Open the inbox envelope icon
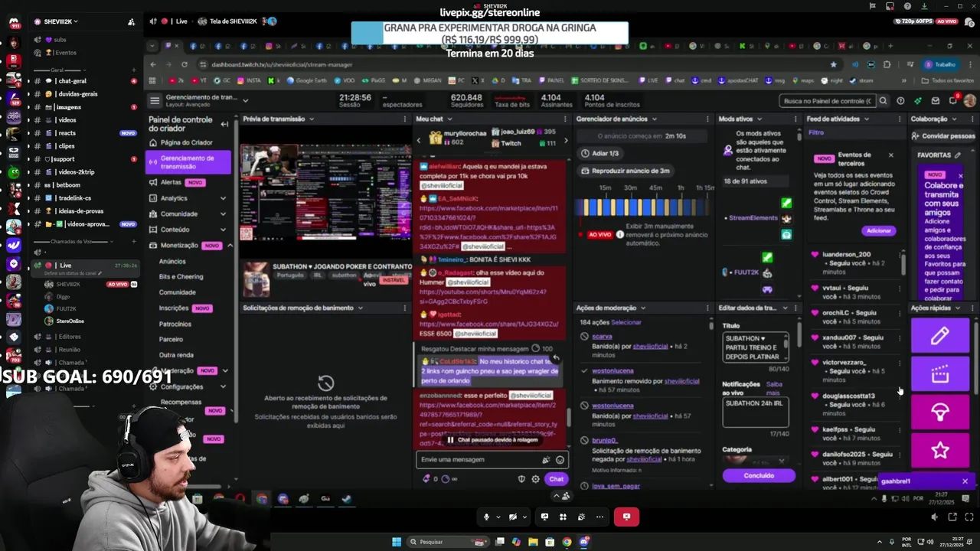Screen dimensions: 980x551 point(936,100)
